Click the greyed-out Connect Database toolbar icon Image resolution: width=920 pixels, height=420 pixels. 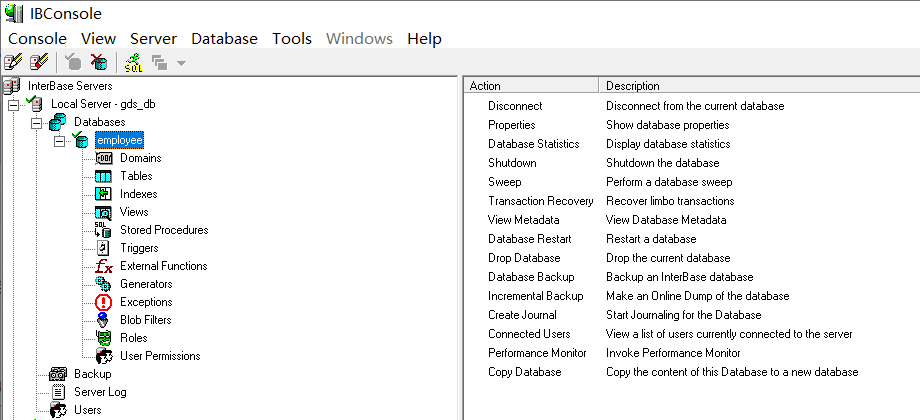point(73,62)
